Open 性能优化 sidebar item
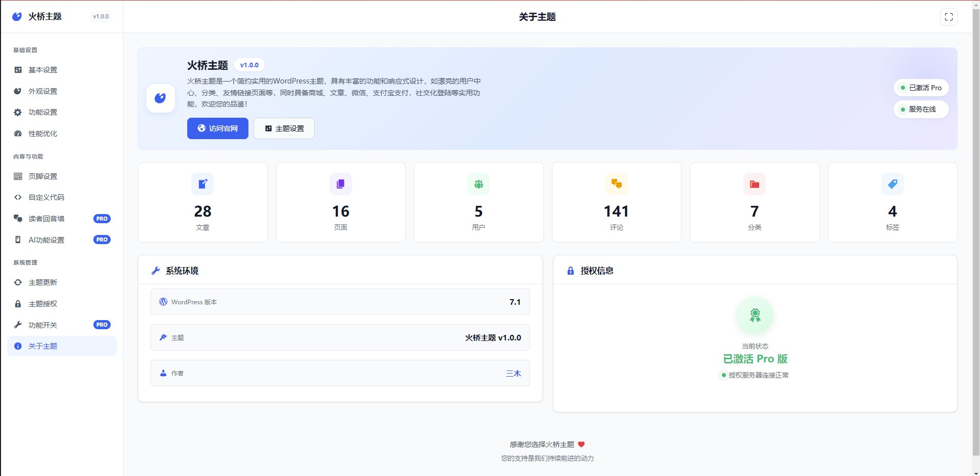 62,134
